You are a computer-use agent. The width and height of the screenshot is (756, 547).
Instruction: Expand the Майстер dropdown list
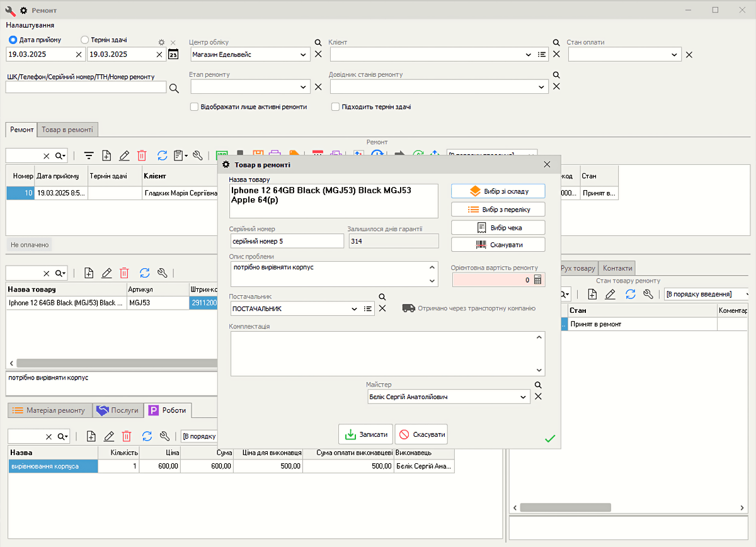pos(524,397)
